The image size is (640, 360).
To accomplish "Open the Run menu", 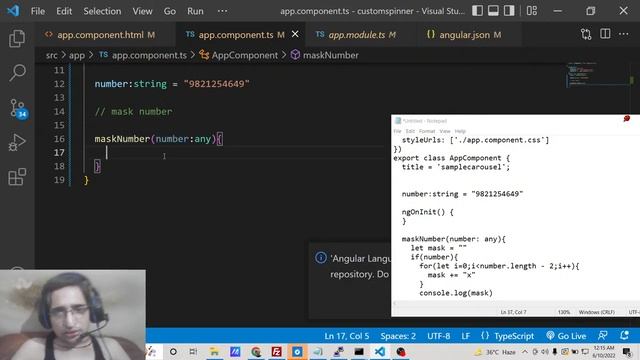I will pyautogui.click(x=195, y=11).
